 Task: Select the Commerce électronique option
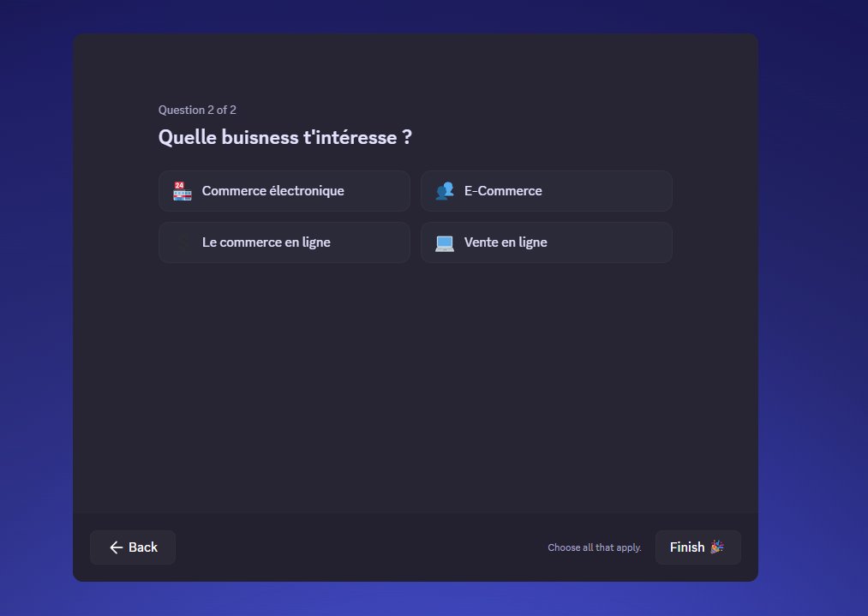284,191
